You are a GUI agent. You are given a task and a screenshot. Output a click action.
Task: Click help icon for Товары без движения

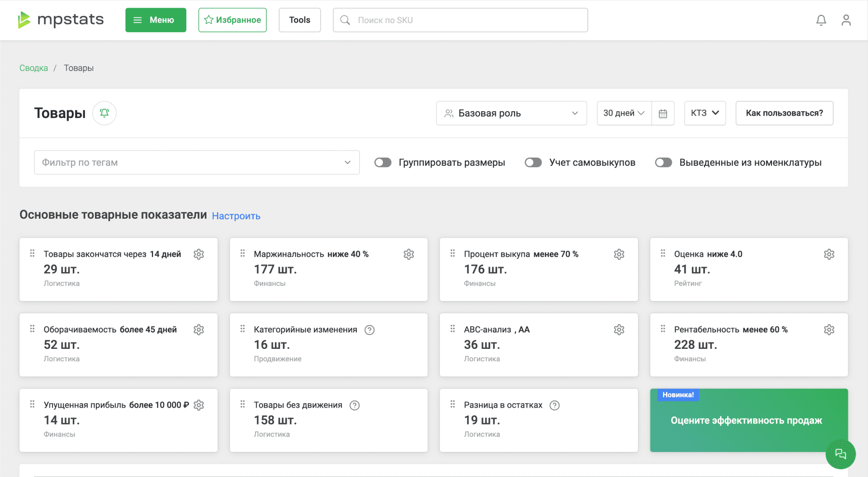354,405
